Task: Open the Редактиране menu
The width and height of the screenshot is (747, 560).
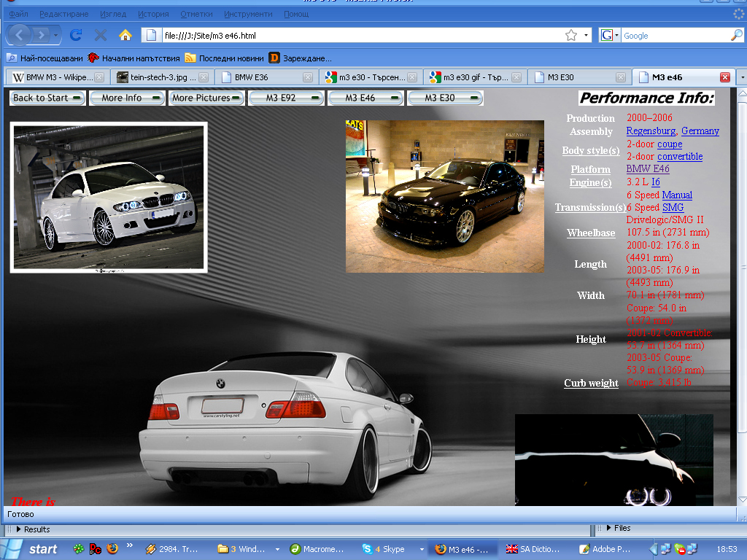Action: [64, 14]
